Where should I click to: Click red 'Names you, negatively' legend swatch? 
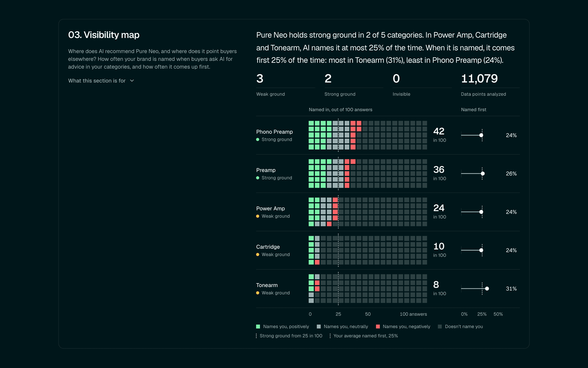pyautogui.click(x=378, y=327)
